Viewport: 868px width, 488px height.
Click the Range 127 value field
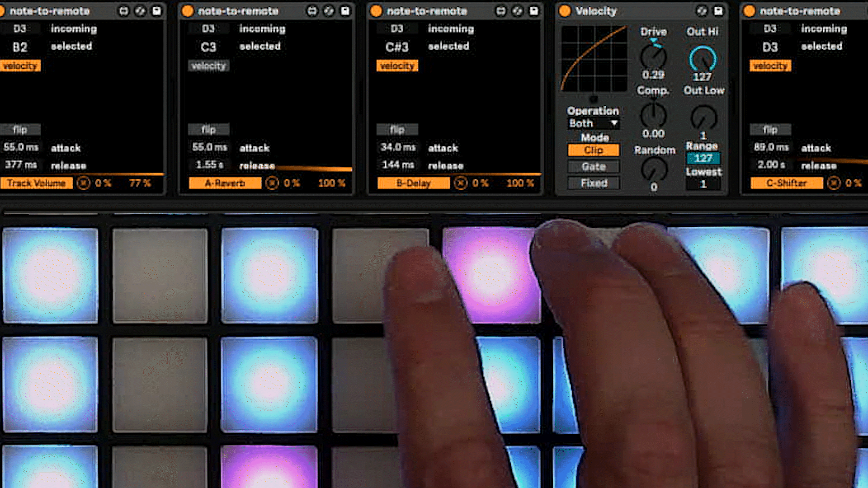click(703, 158)
